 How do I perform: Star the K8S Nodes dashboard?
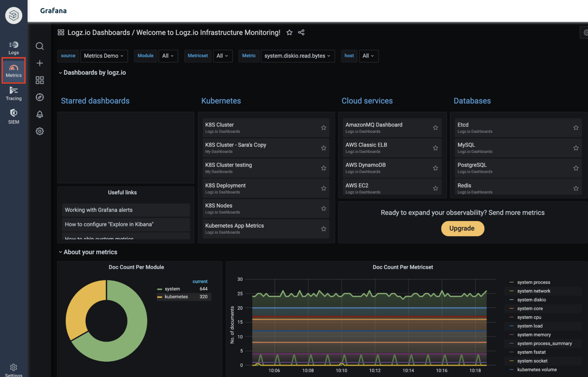point(324,208)
